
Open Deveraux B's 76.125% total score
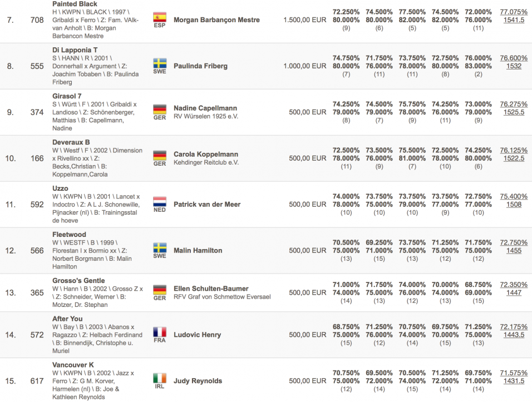(x=514, y=150)
